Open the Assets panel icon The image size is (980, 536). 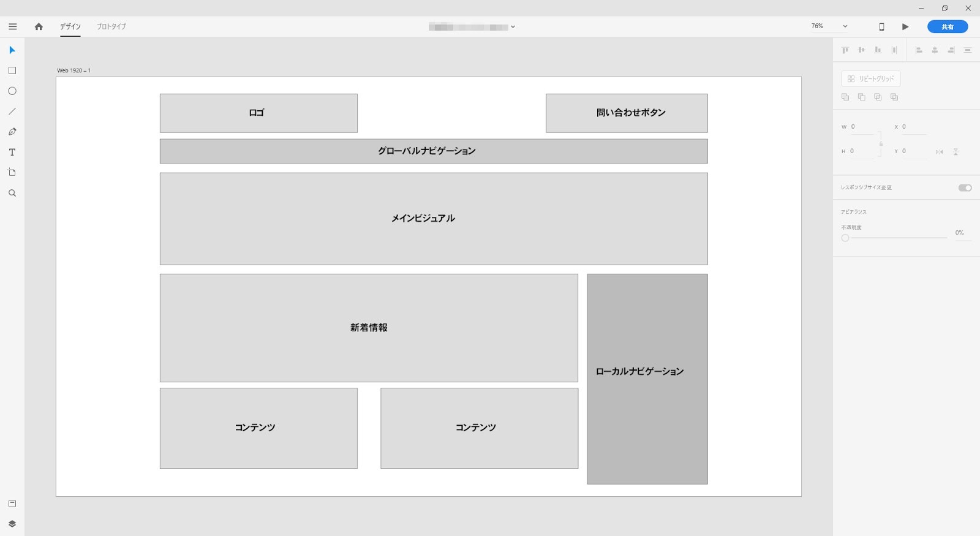click(x=12, y=504)
